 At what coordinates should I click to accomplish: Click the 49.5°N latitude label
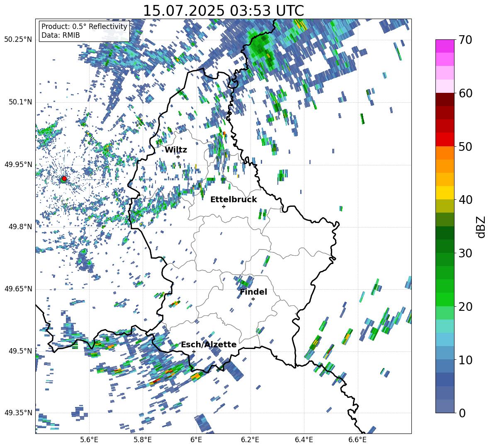(x=20, y=351)
